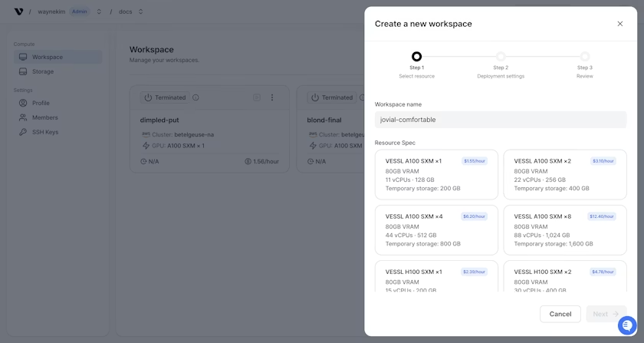Click the clock icon beside N/A on dimpled-put
644x343 pixels.
pyautogui.click(x=143, y=162)
